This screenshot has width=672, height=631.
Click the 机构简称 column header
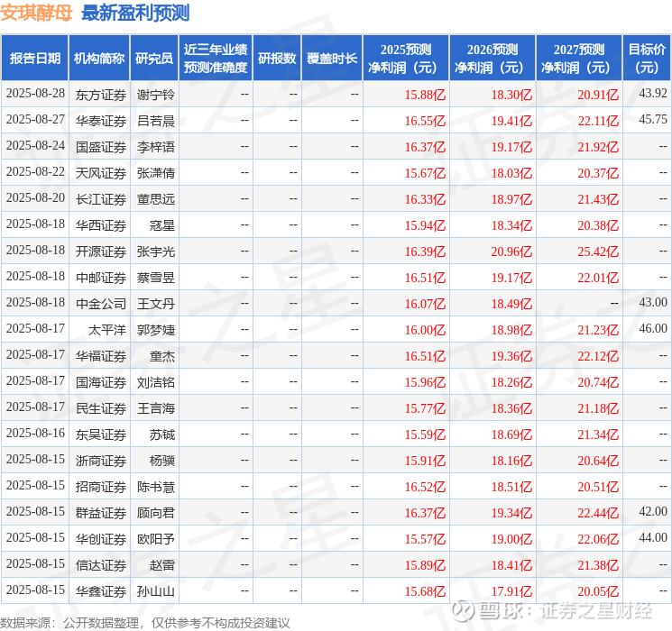point(99,59)
